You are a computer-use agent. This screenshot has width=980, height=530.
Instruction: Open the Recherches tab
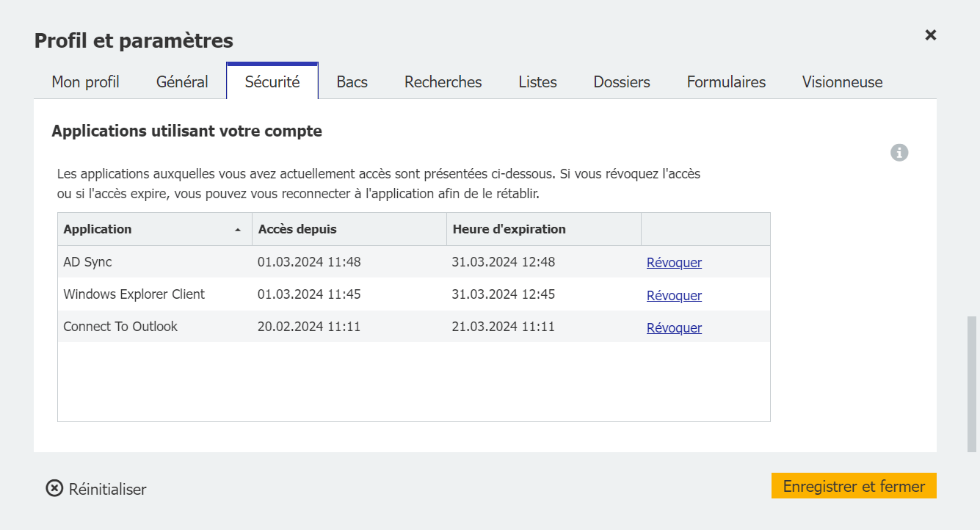442,81
